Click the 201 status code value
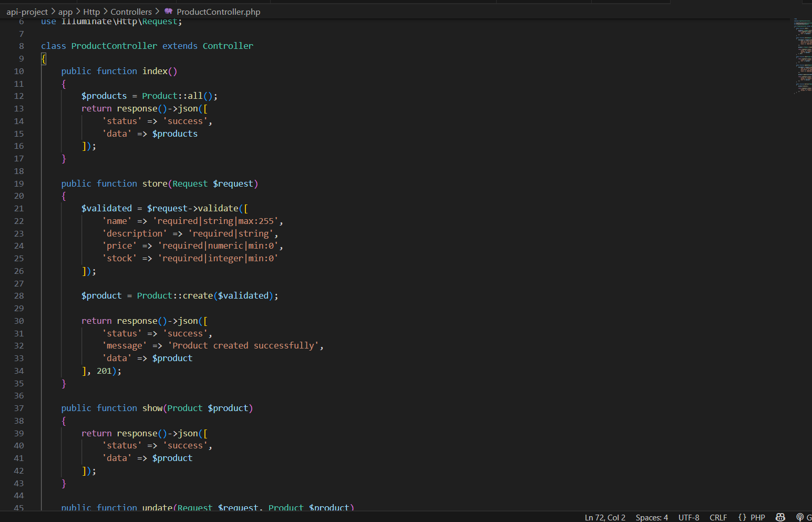 click(104, 371)
